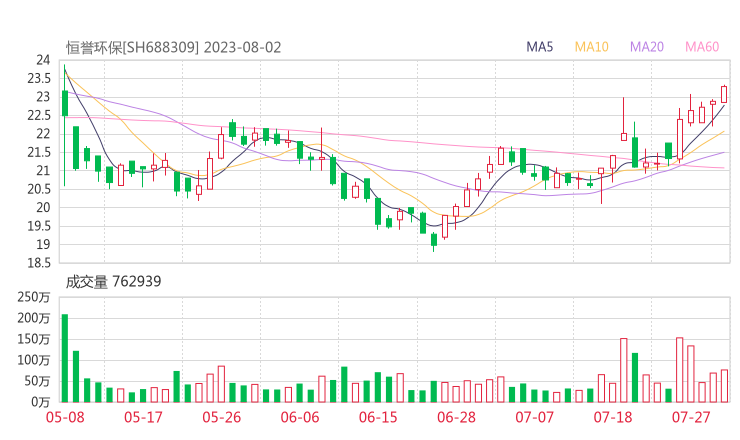Screen dimensions: 740x440
Task: Click the 06-15 date label
Action: 378,417
